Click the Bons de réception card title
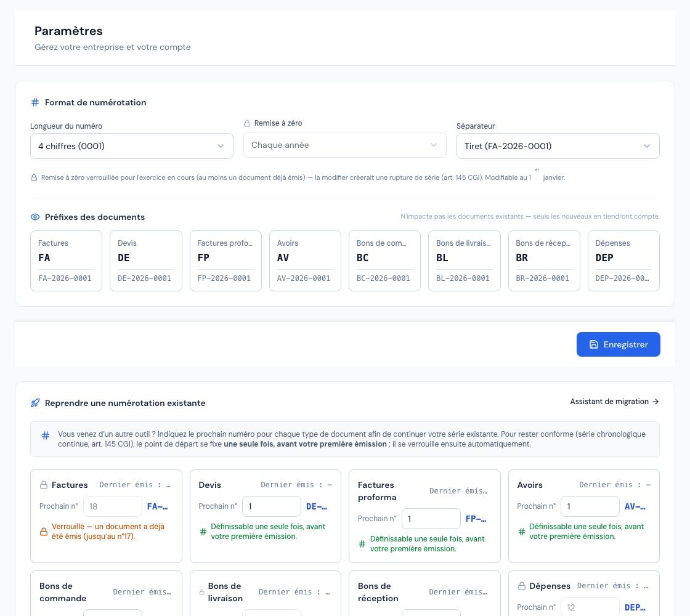 (378, 592)
